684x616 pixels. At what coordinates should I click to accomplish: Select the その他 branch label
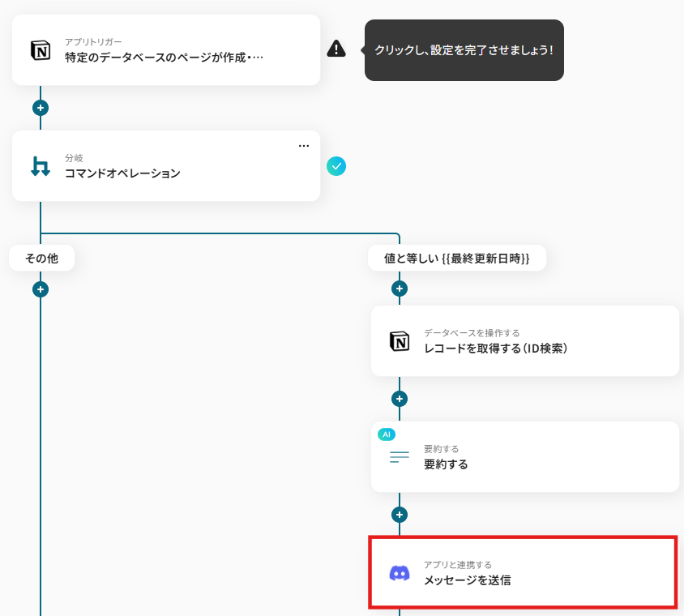tap(42, 259)
